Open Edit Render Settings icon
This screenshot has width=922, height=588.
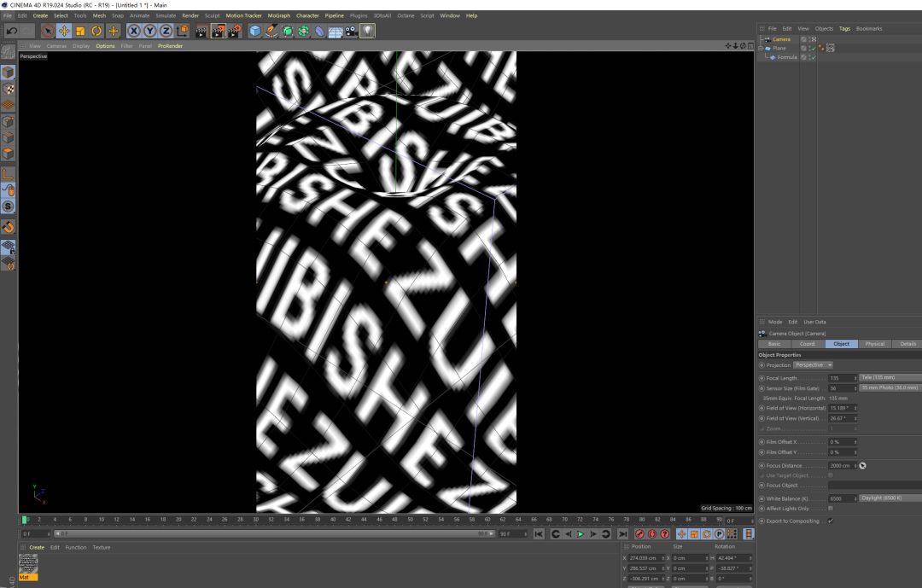[233, 31]
